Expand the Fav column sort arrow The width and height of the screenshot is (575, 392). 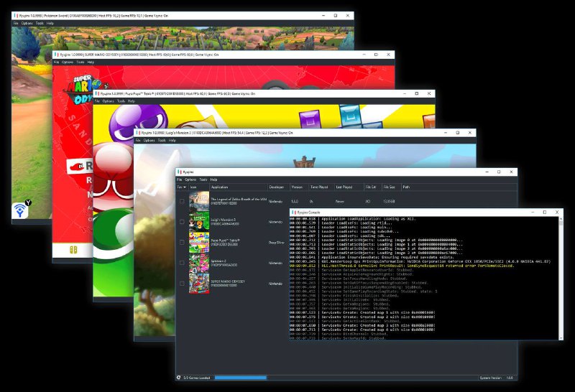coord(185,187)
